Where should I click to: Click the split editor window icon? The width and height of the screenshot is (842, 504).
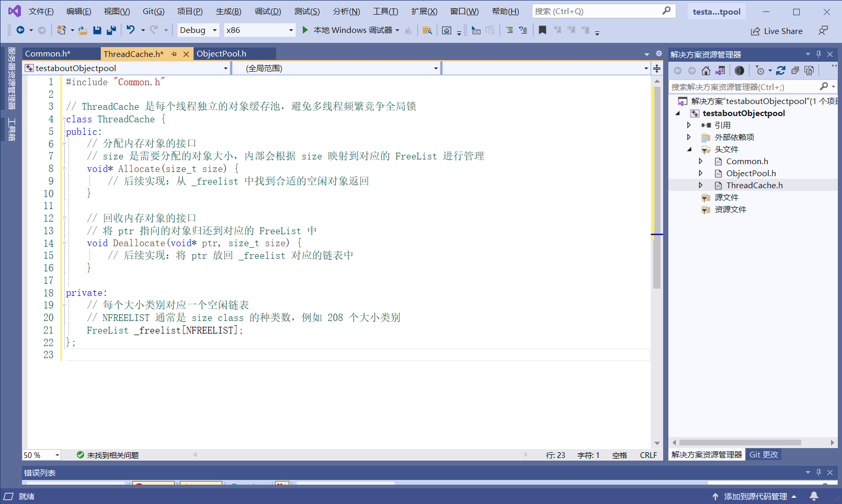(x=657, y=68)
